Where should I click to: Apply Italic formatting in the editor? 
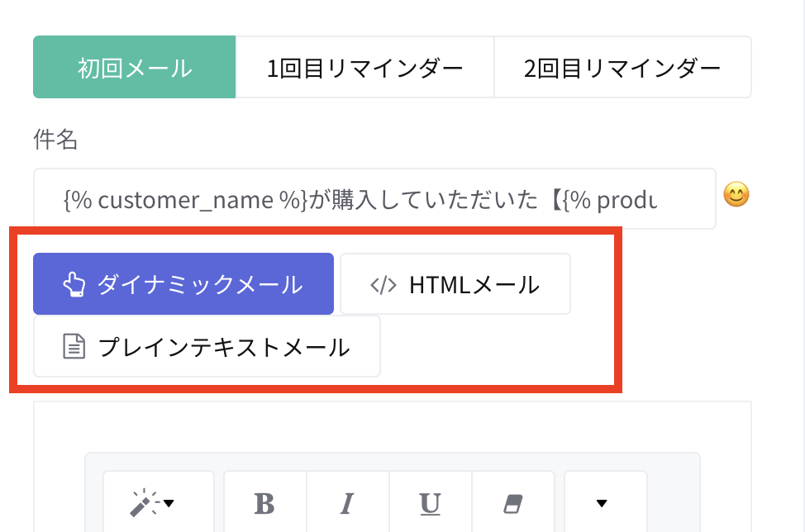click(347, 503)
